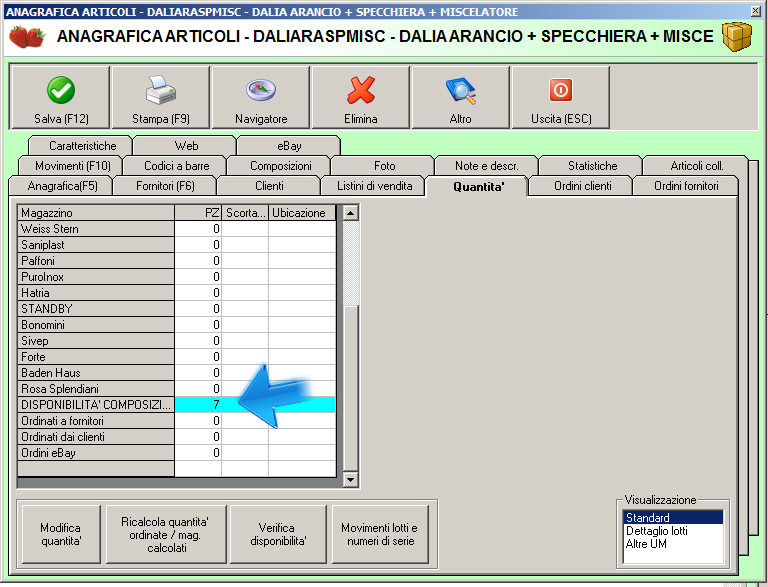Switch to the Web tab
768x587 pixels.
(x=185, y=146)
